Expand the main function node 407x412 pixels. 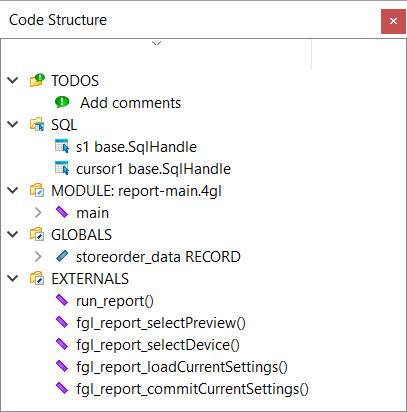[x=38, y=212]
